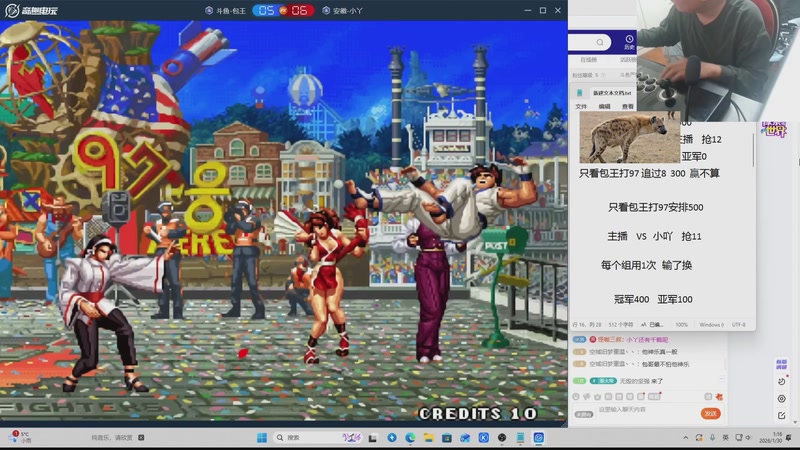
Task: Click the orange 发送 send button
Action: [710, 413]
